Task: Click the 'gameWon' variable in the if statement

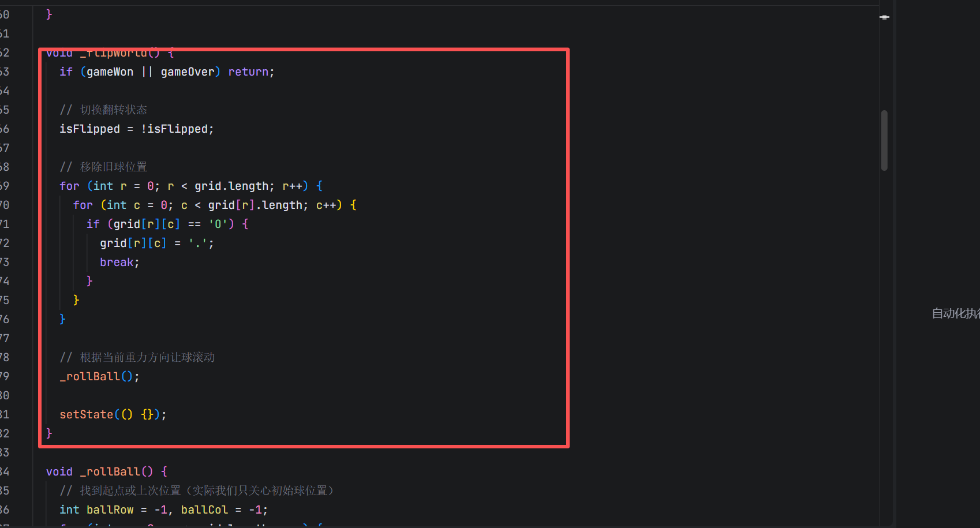Action: click(x=110, y=72)
